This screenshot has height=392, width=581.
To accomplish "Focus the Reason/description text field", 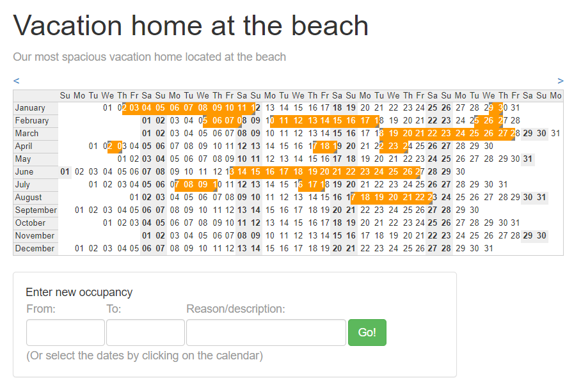I will point(266,333).
